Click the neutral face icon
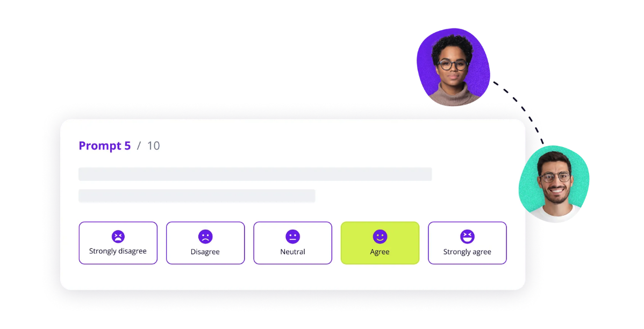The height and width of the screenshot is (329, 644). coord(292,237)
